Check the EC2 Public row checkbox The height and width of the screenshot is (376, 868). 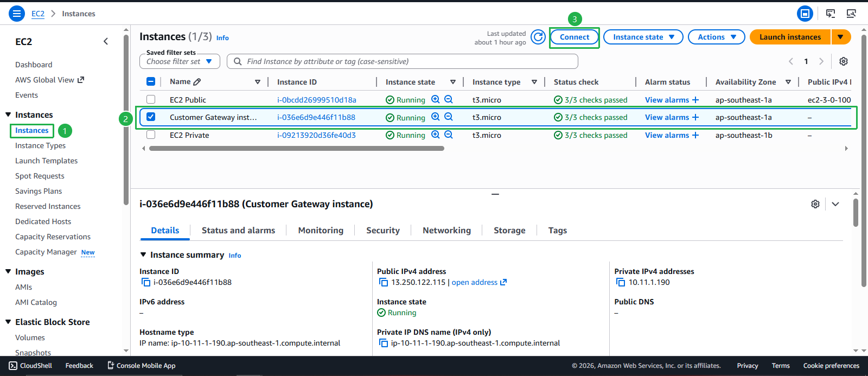point(151,99)
